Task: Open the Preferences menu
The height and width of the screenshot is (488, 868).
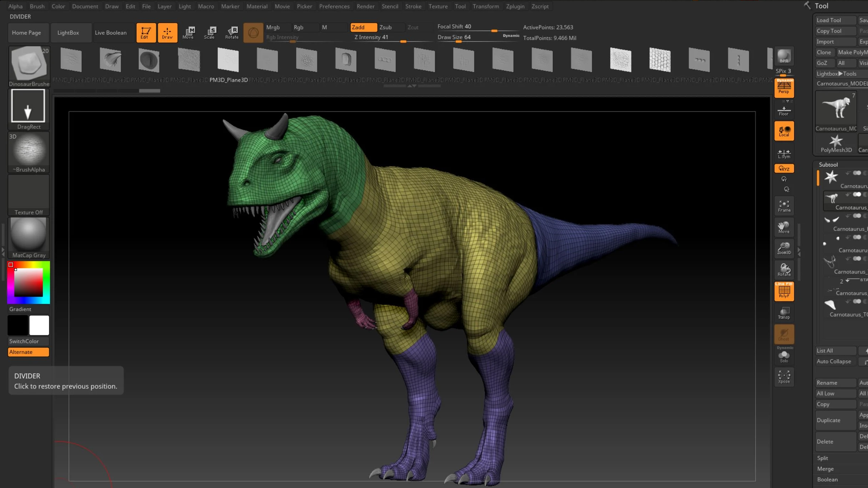Action: (334, 6)
